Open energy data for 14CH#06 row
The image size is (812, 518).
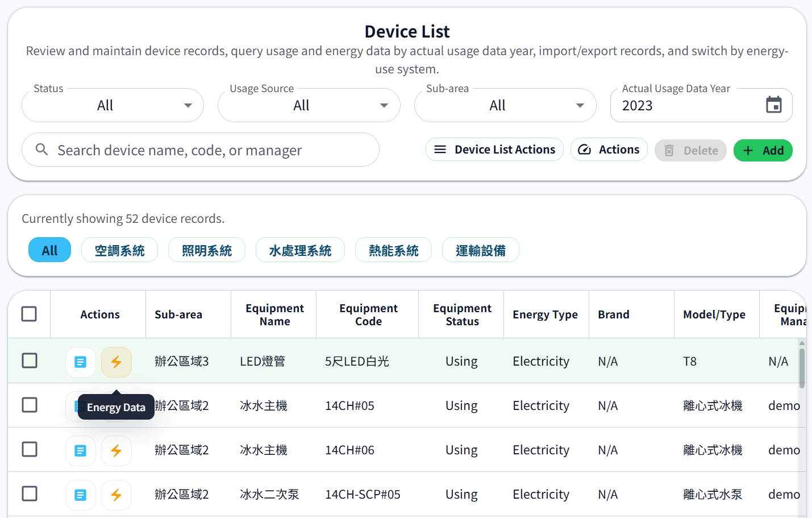coord(116,451)
